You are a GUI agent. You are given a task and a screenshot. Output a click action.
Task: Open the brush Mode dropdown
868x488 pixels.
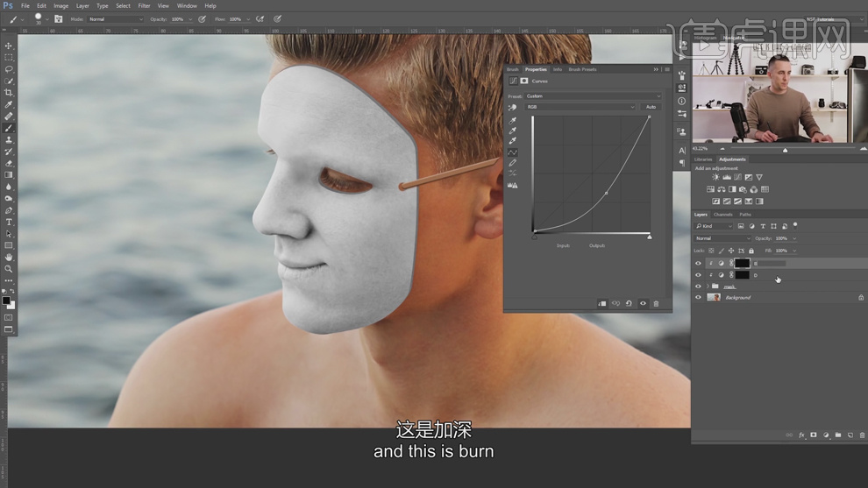[x=116, y=18]
